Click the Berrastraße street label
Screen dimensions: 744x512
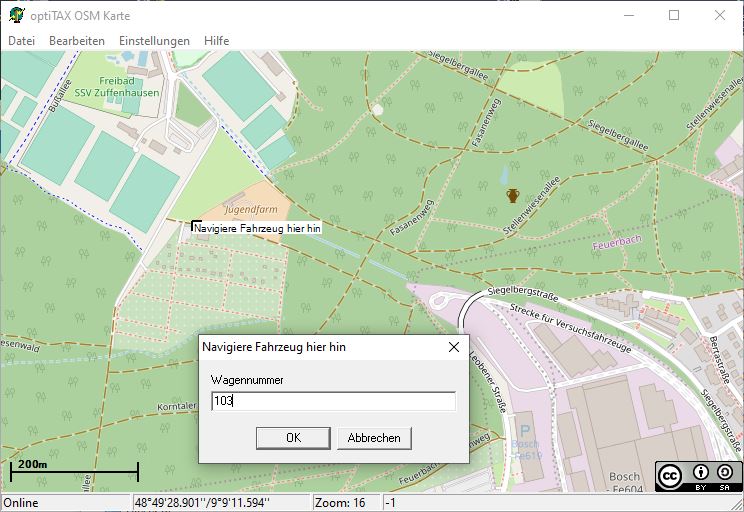pos(719,360)
